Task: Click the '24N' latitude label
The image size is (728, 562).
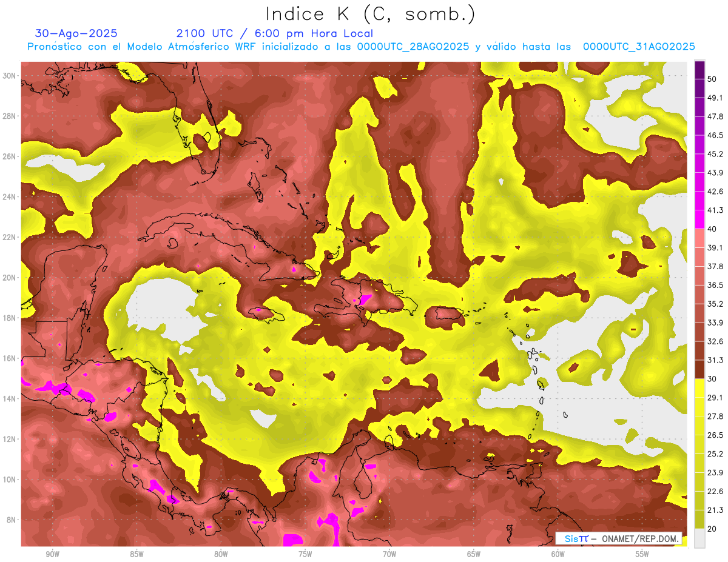Action: pos(10,196)
